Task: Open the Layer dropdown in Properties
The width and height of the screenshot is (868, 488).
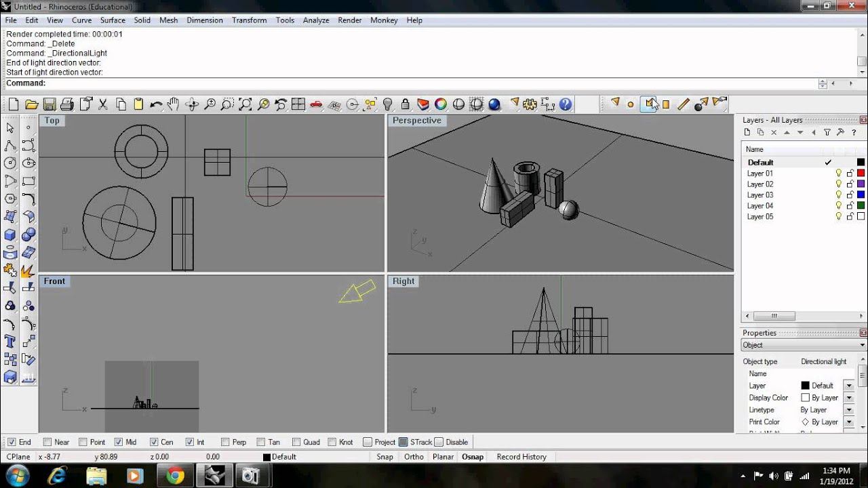Action: (848, 386)
